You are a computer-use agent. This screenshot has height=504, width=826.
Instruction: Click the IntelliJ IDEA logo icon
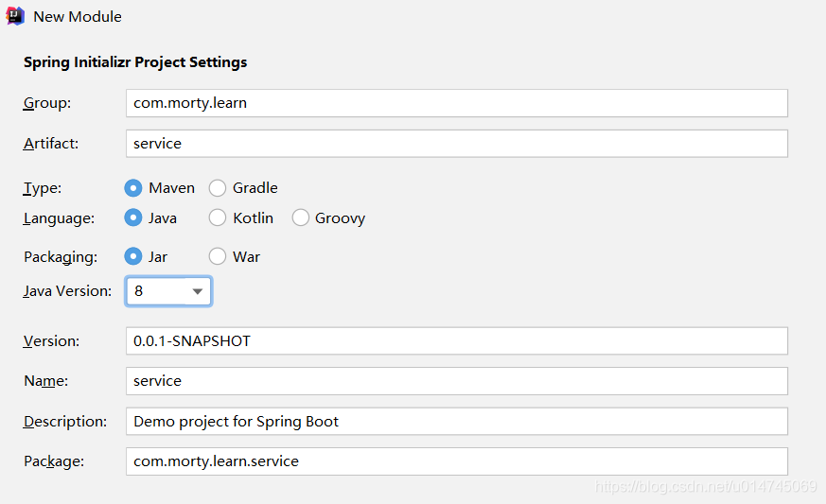15,16
